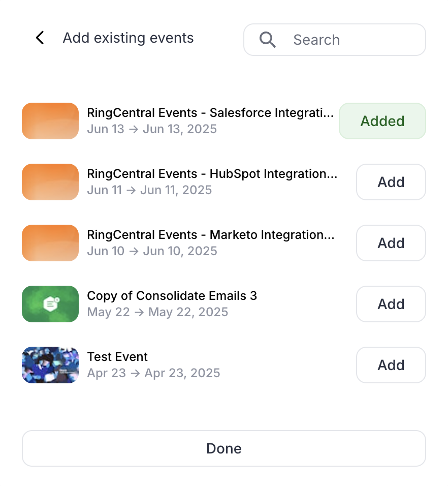This screenshot has height=486, width=448.
Task: Select the HubSpot Integration event orange thumbnail
Action: [50, 182]
